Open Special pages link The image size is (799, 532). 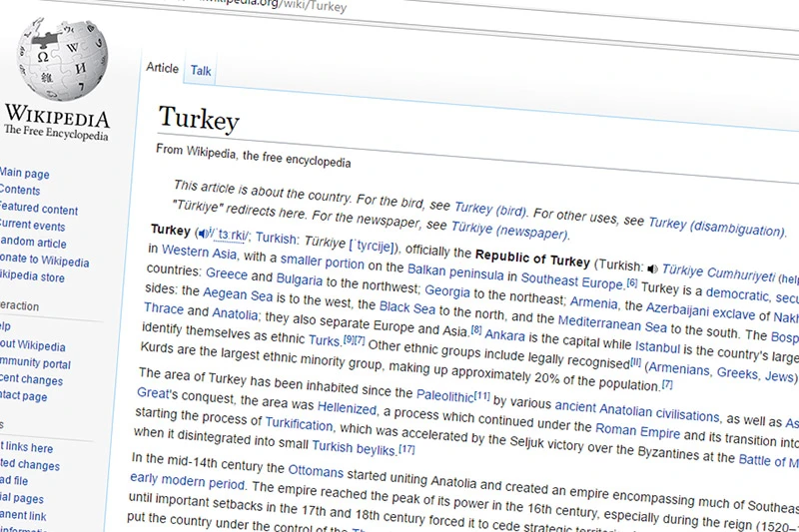pos(21,498)
